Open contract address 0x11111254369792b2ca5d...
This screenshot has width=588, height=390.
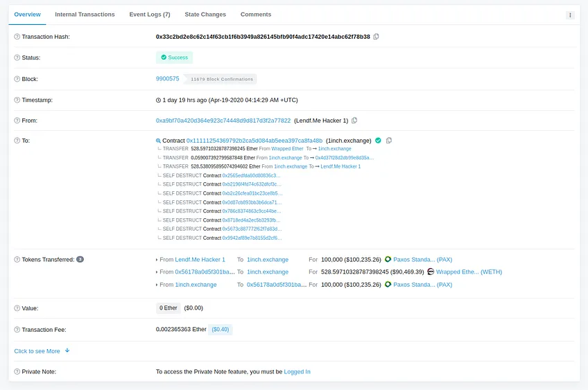pos(254,141)
